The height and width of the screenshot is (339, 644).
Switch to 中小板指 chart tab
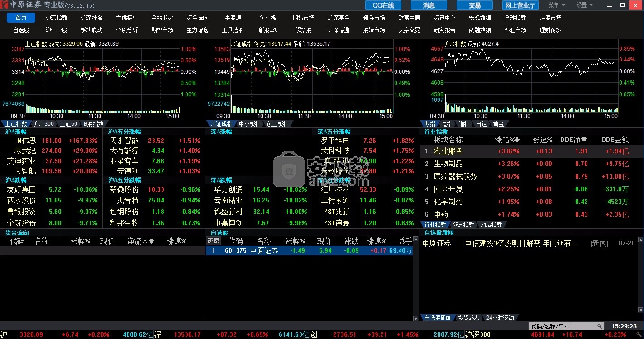tap(250, 124)
